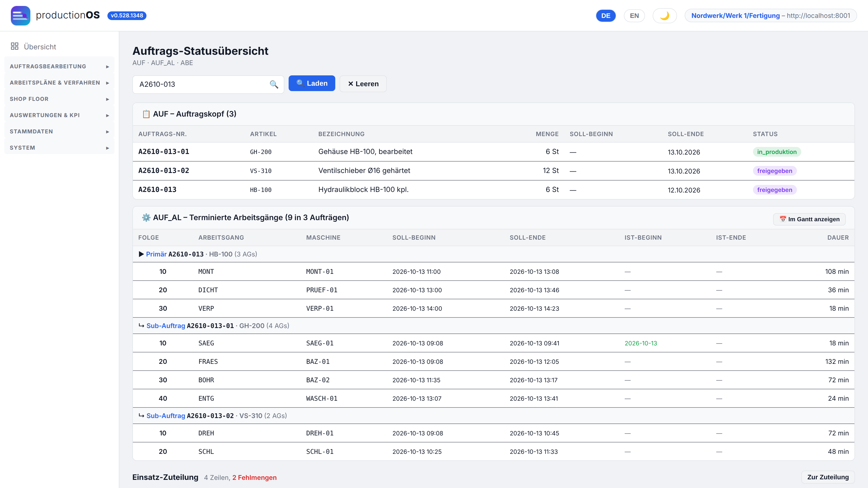The height and width of the screenshot is (488, 868).
Task: Click the 2 Fehlmengen warning text
Action: pos(254,477)
